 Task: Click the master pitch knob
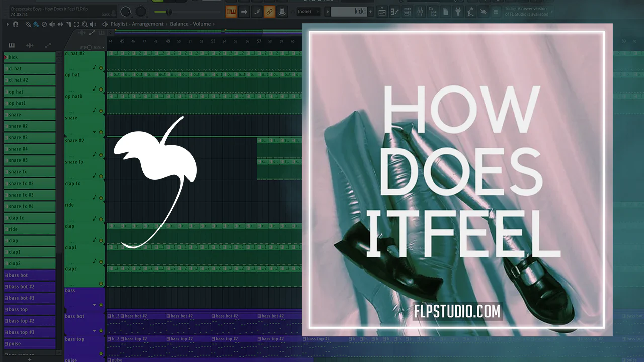[x=141, y=11]
